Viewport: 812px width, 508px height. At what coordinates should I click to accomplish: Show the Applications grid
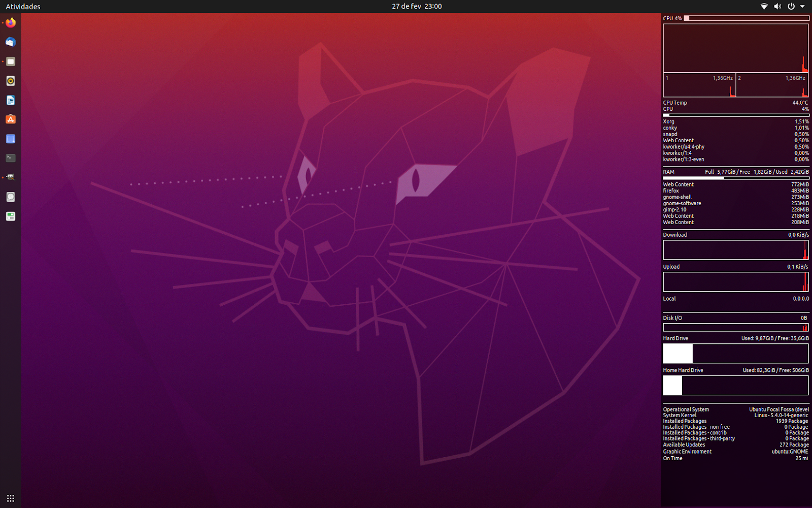coord(10,498)
